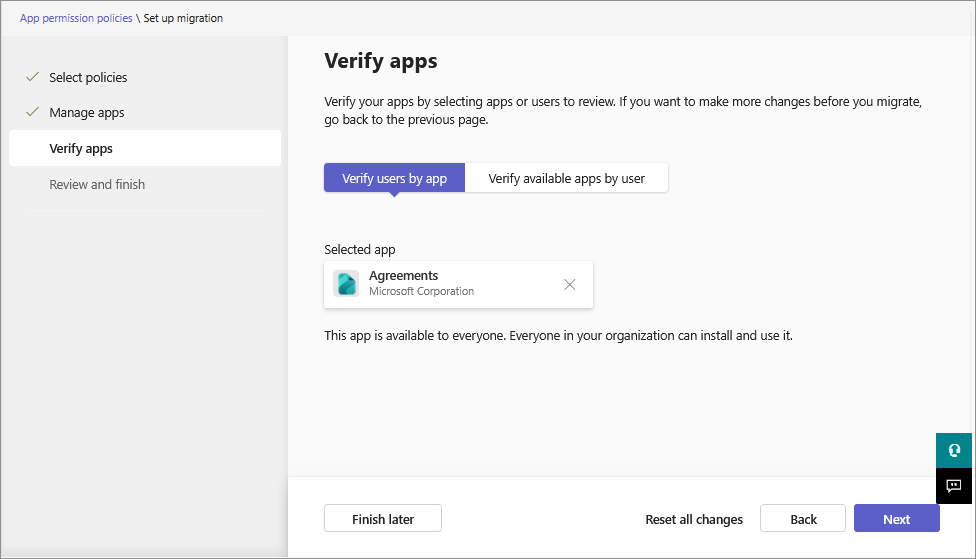Go to Manage apps step

click(87, 113)
